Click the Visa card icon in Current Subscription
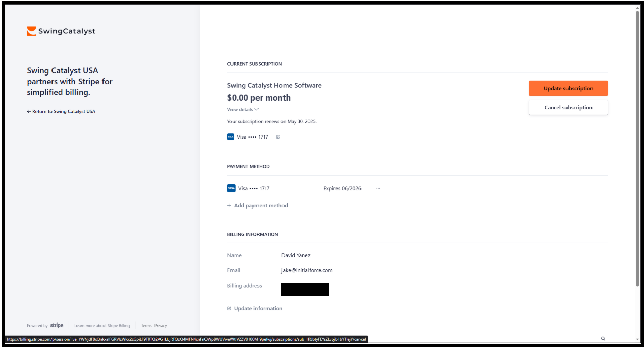Image resolution: width=644 pixels, height=348 pixels. [x=230, y=137]
